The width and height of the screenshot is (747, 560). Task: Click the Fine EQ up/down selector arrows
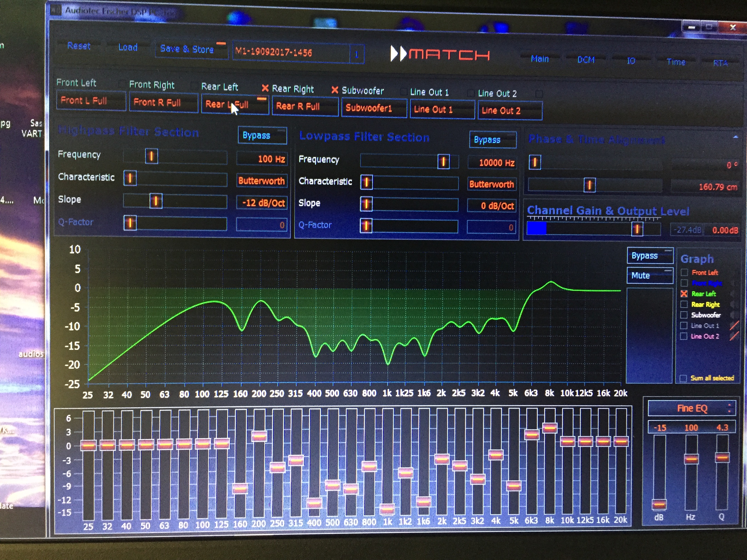coord(729,408)
